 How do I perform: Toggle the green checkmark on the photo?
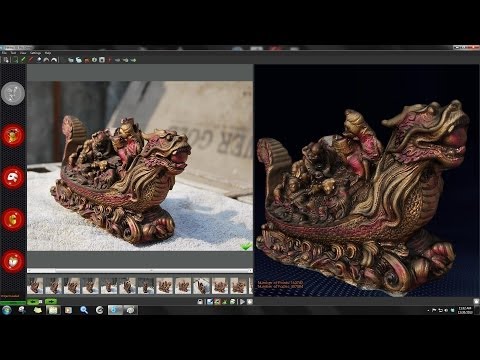tap(246, 247)
